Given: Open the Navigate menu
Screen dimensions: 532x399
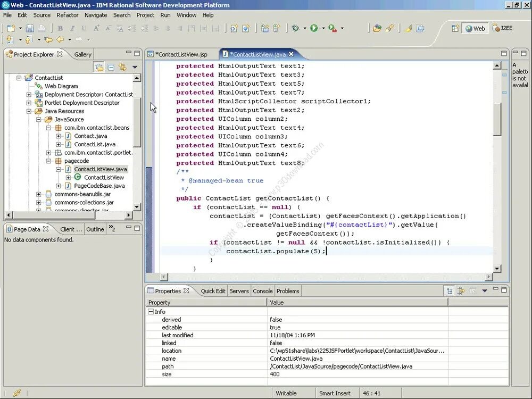Looking at the screenshot, I should click(96, 15).
